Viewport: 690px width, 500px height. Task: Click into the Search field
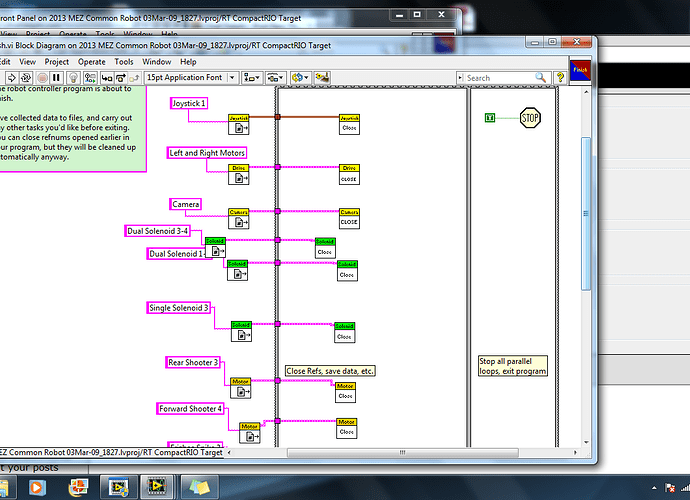(x=499, y=78)
